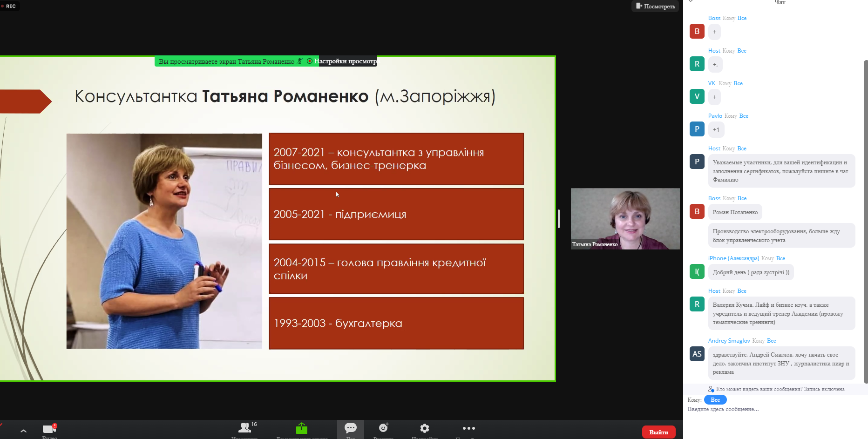
Task: Click the +1 message bubble from Pavlo
Action: (x=716, y=129)
